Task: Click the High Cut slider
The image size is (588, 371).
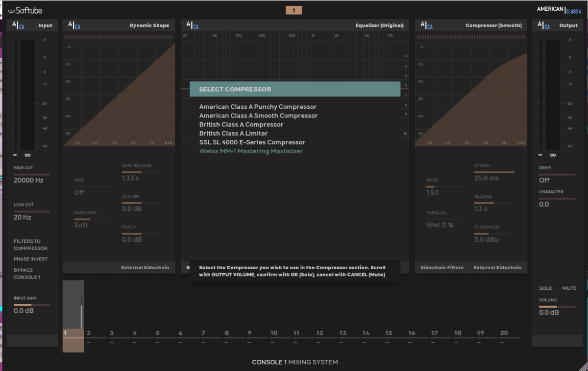Action: (32, 174)
